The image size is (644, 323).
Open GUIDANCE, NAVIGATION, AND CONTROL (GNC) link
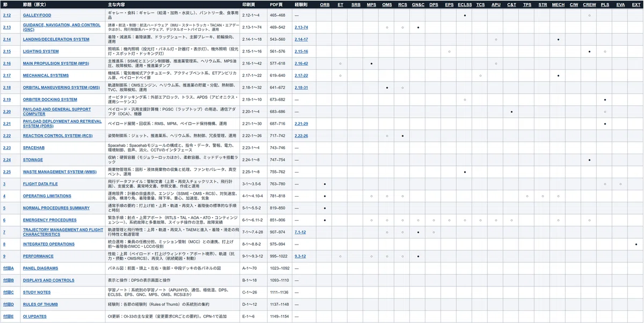pos(61,27)
